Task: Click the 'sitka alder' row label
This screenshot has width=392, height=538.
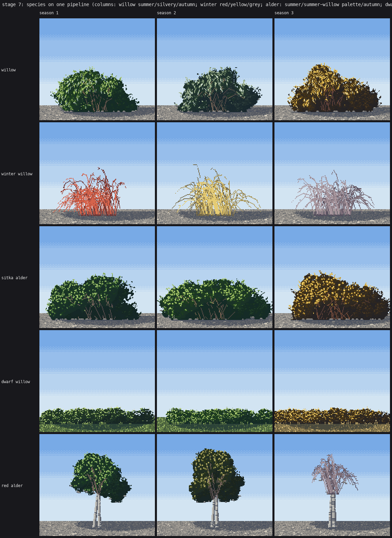Action: [15, 278]
